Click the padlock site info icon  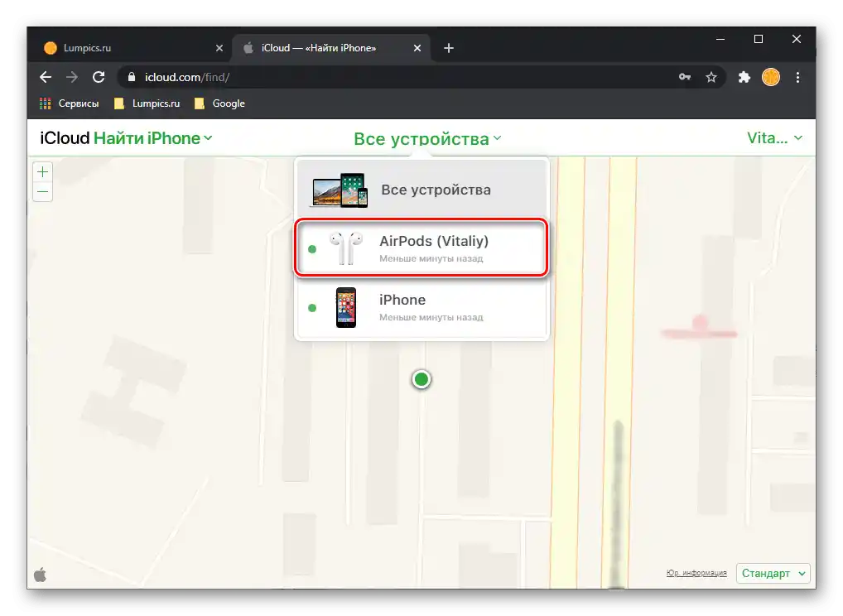[131, 77]
